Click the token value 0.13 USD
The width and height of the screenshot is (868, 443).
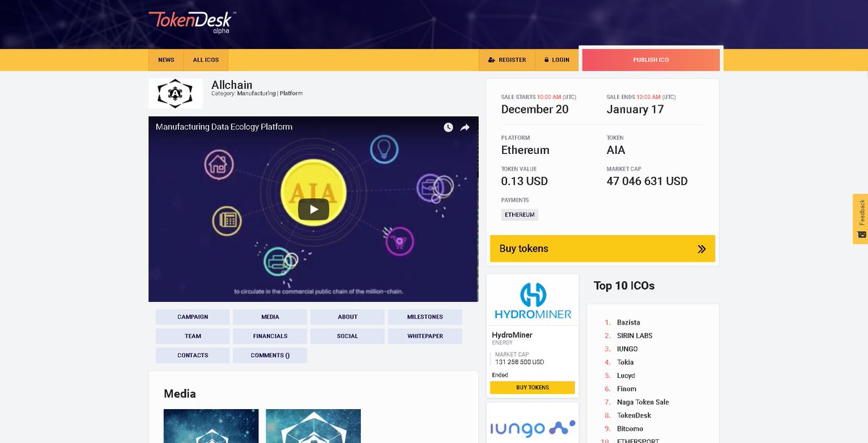pos(524,181)
